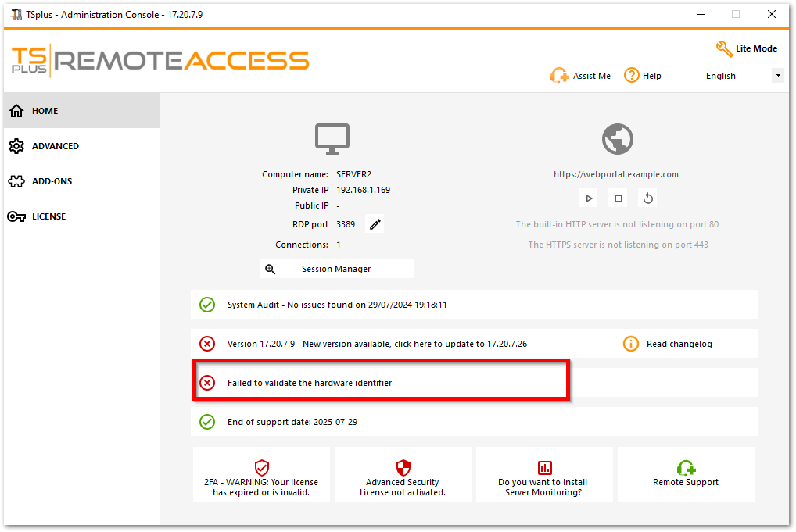
Task: Open Help with the question mark icon
Action: coord(630,75)
